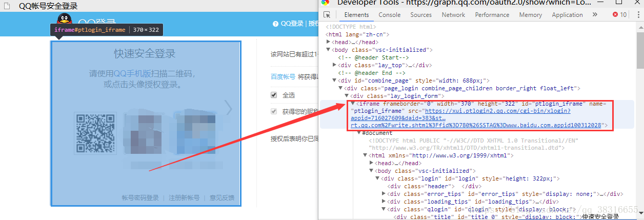Viewport: 644px width, 220px height.
Task: Activate the inspect element picker in DevTools
Action: point(327,15)
